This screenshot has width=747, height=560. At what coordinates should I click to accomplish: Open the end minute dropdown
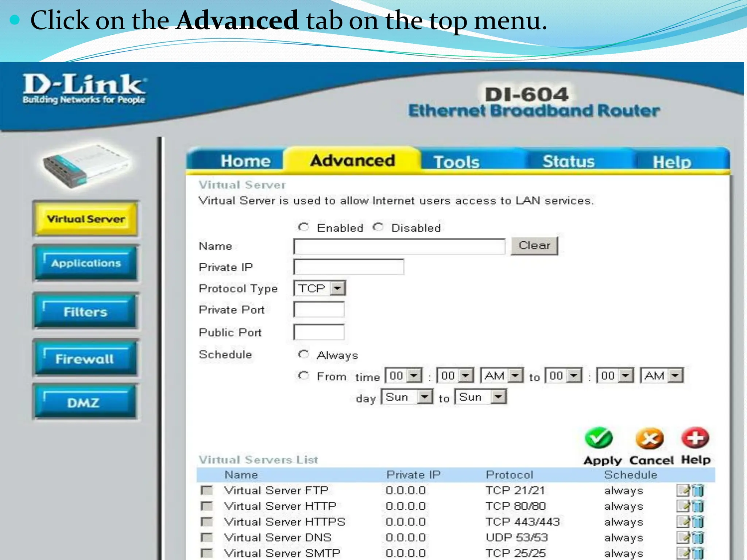(615, 375)
